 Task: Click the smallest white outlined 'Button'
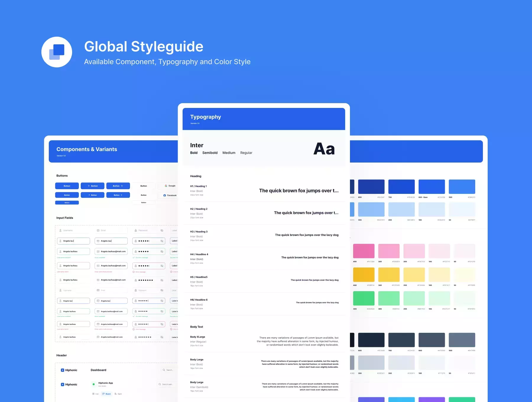(x=144, y=202)
